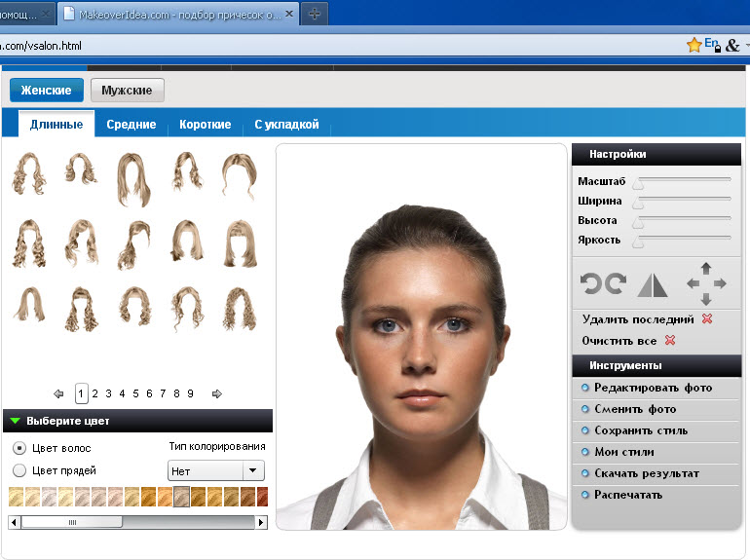Switch to Мужские hairstyles
Viewport: 750px width, 560px height.
127,91
